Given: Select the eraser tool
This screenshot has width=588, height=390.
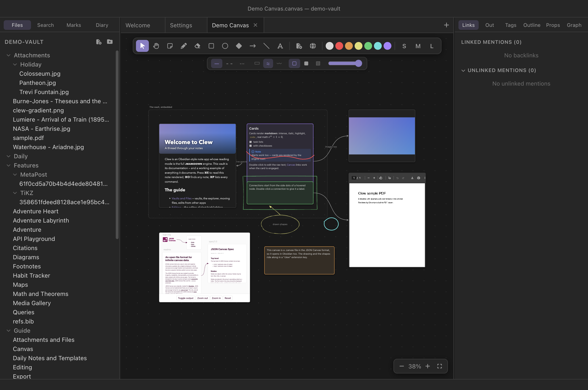Looking at the screenshot, I should (x=198, y=46).
